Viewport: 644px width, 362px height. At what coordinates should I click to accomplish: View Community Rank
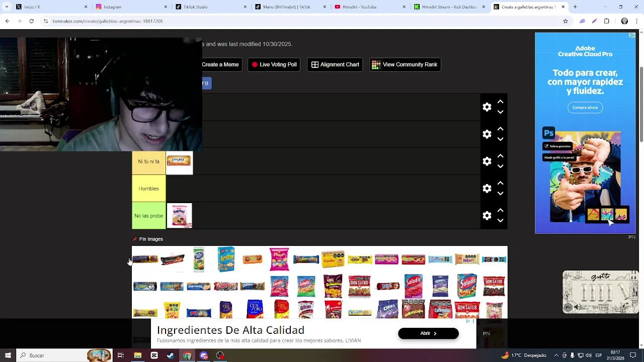tap(405, 64)
